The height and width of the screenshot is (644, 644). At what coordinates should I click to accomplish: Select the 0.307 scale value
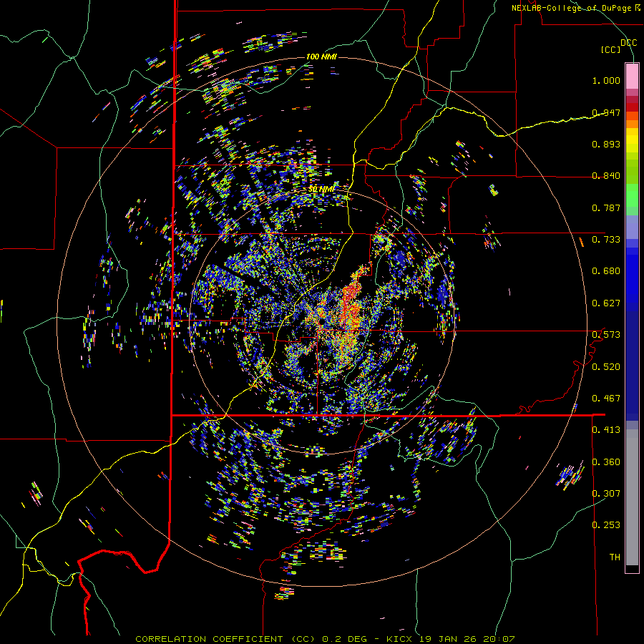606,494
